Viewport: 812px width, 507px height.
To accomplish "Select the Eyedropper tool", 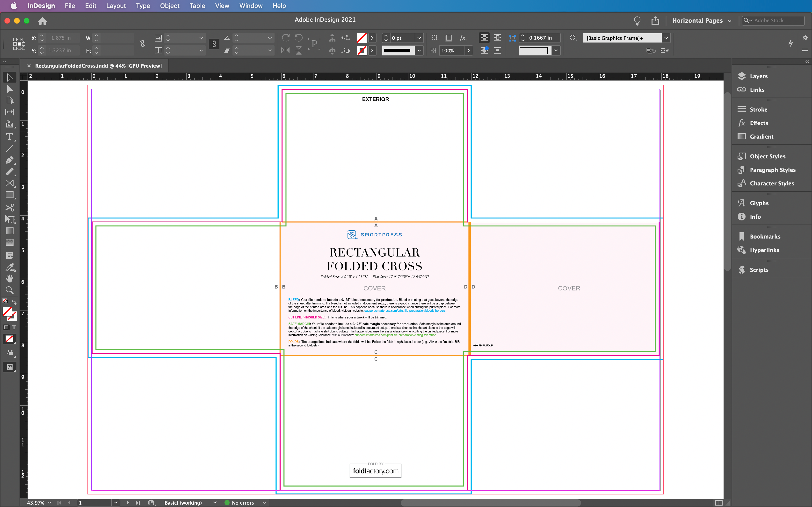I will 9,267.
